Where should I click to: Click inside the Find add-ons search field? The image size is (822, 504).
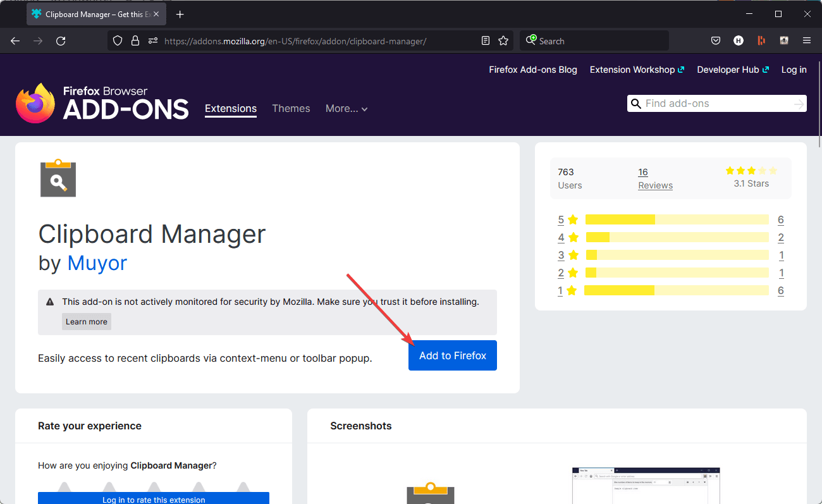click(717, 104)
